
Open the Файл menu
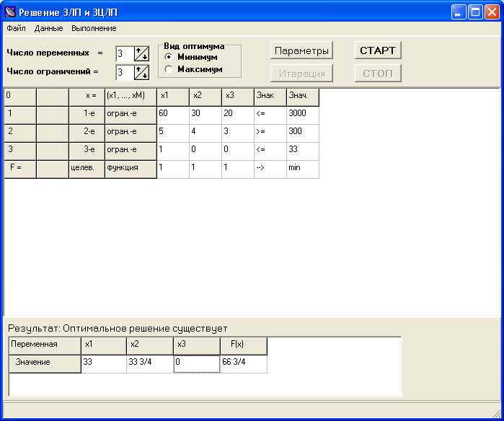click(x=16, y=28)
